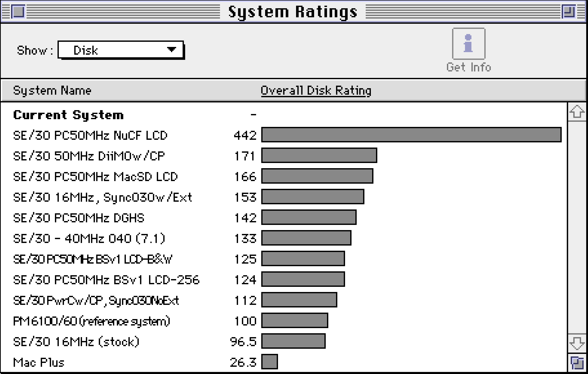The width and height of the screenshot is (588, 374).
Task: Open the Show dropdown set to Disk
Action: (x=121, y=50)
